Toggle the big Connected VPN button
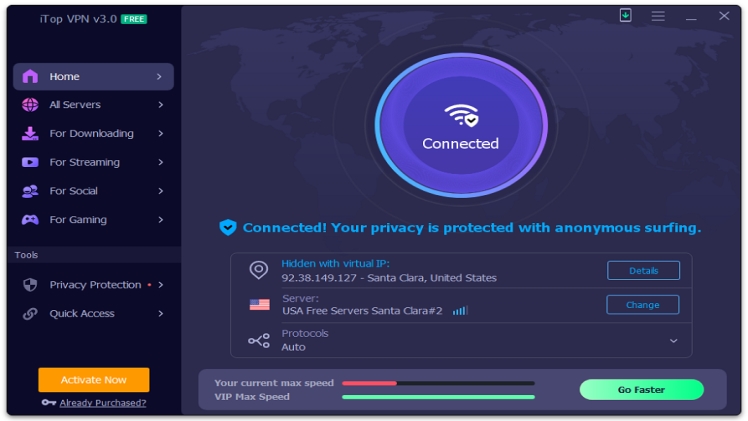Image resolution: width=748 pixels, height=421 pixels. [x=461, y=125]
